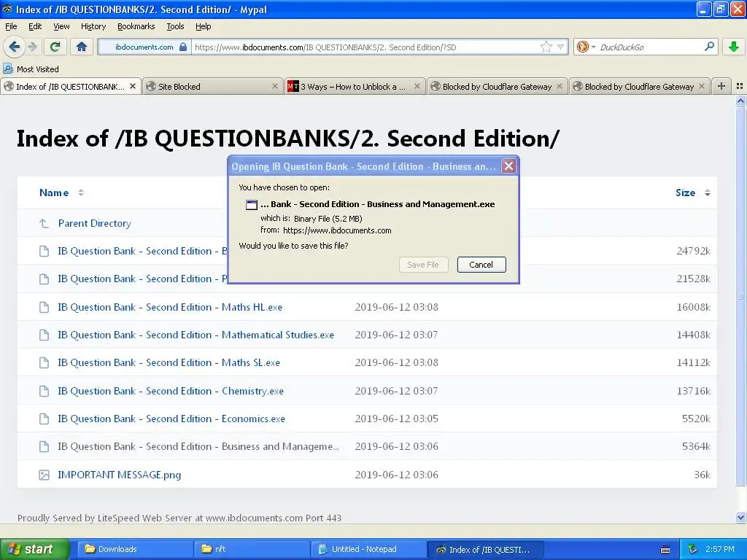
Task: Click the Parent Directory up-arrow icon
Action: pos(44,223)
